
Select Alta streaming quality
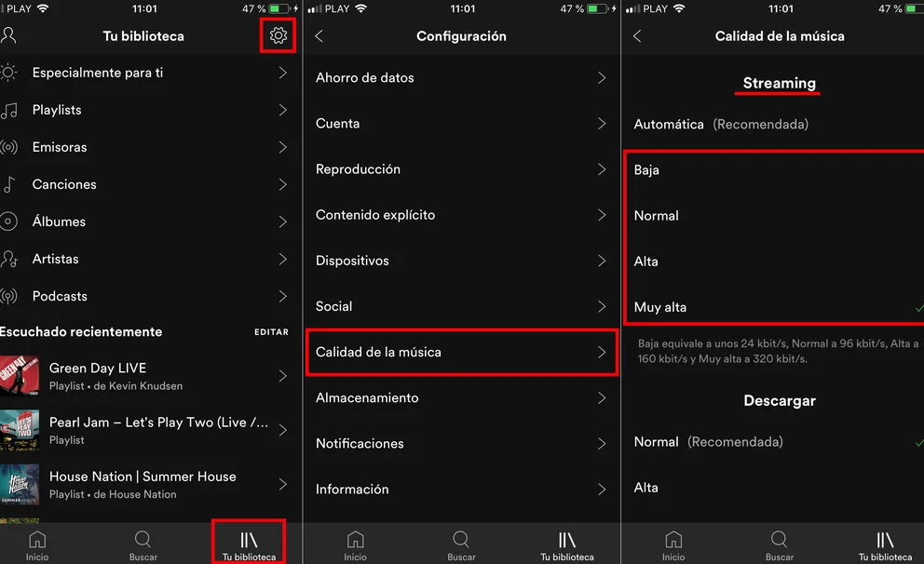coord(774,262)
